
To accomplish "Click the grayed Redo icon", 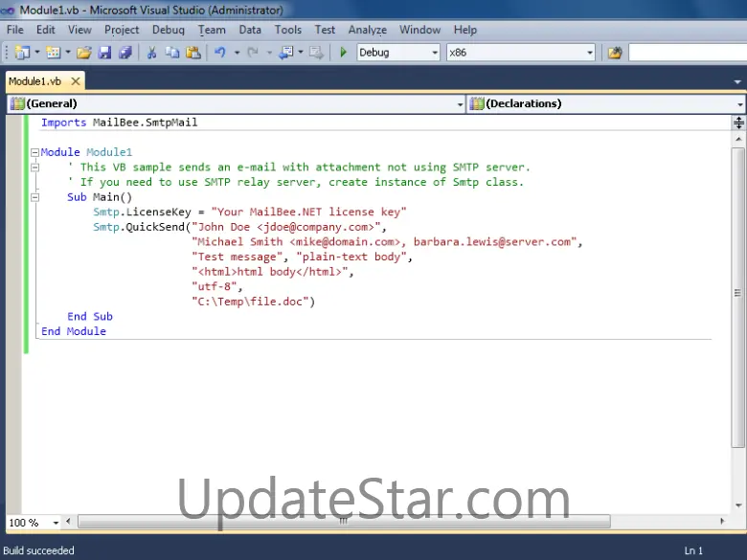I will 253,53.
